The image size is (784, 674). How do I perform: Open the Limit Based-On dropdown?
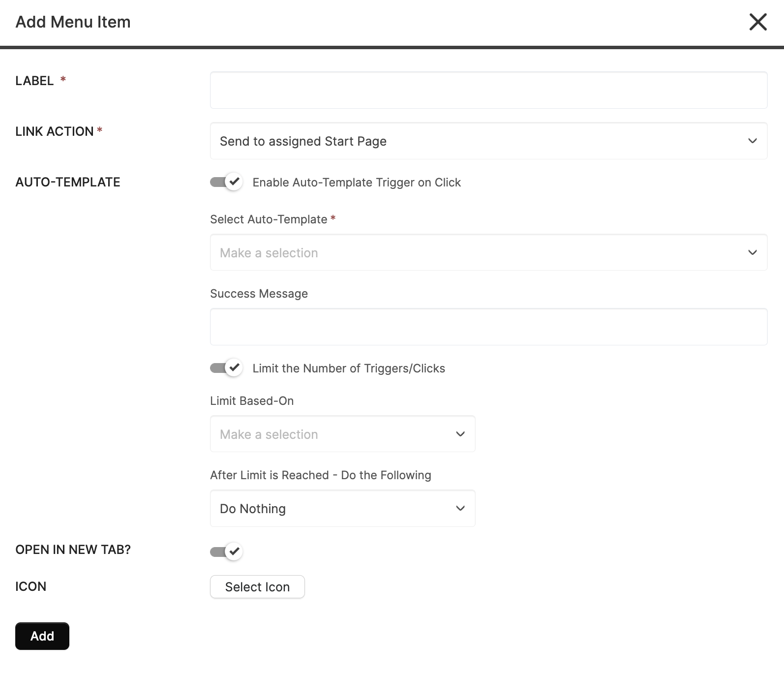pos(342,434)
